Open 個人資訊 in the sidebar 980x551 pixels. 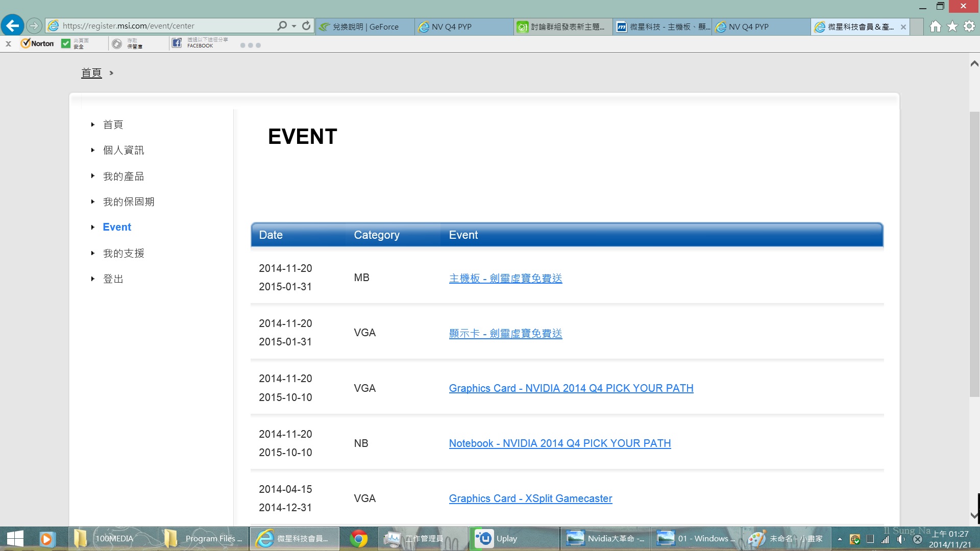coord(124,150)
